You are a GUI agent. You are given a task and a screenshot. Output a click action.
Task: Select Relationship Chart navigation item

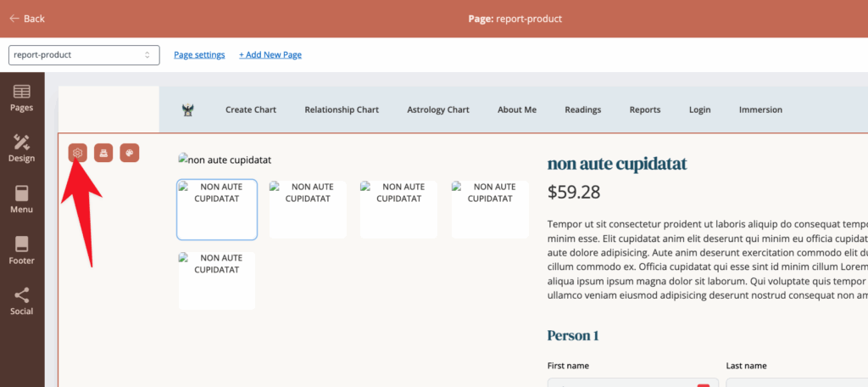coord(342,109)
